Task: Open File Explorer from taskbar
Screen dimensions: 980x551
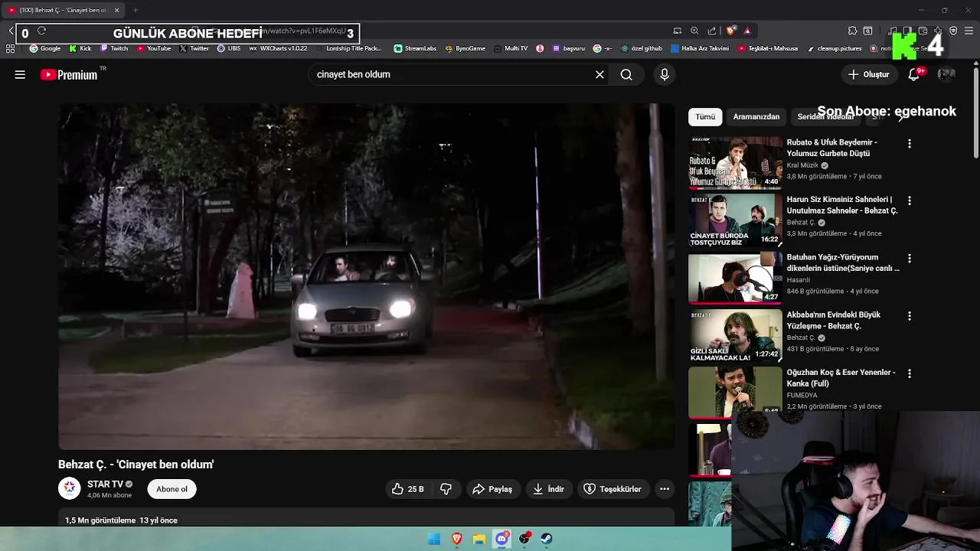Action: (479, 539)
